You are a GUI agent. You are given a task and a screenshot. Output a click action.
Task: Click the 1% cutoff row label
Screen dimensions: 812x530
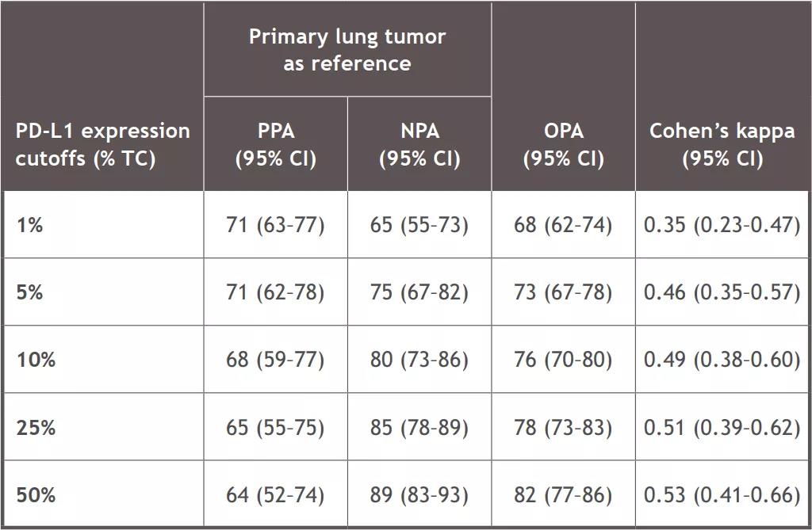coord(30,225)
